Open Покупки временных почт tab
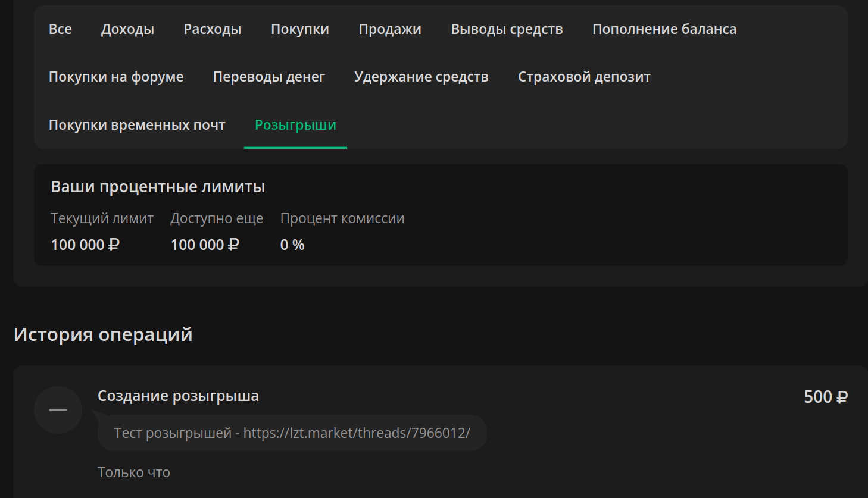Screen dimensions: 868x498 137,125
